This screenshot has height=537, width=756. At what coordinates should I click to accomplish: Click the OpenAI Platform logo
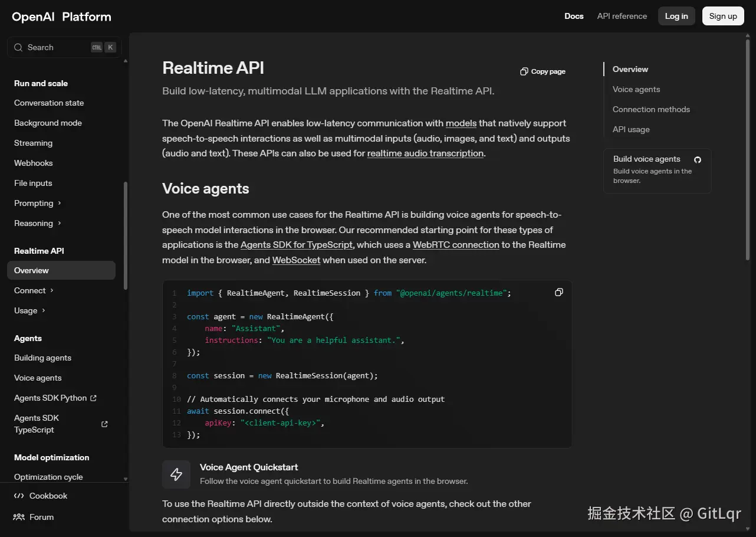[x=61, y=17]
